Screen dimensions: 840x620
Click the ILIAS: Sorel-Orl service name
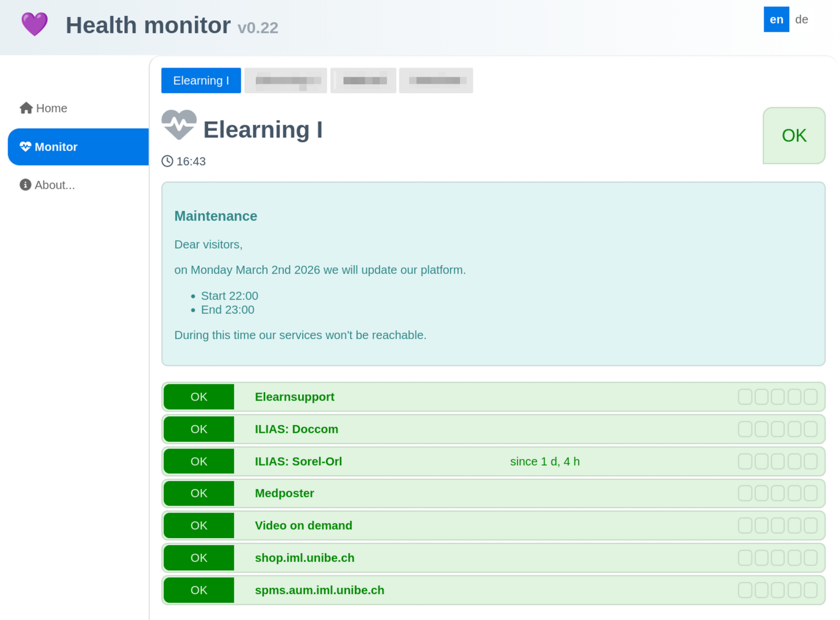click(298, 461)
